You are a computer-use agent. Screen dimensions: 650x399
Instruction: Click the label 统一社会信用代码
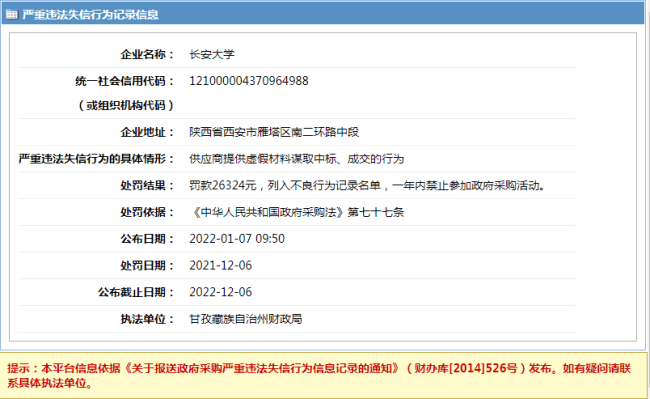[x=124, y=81]
